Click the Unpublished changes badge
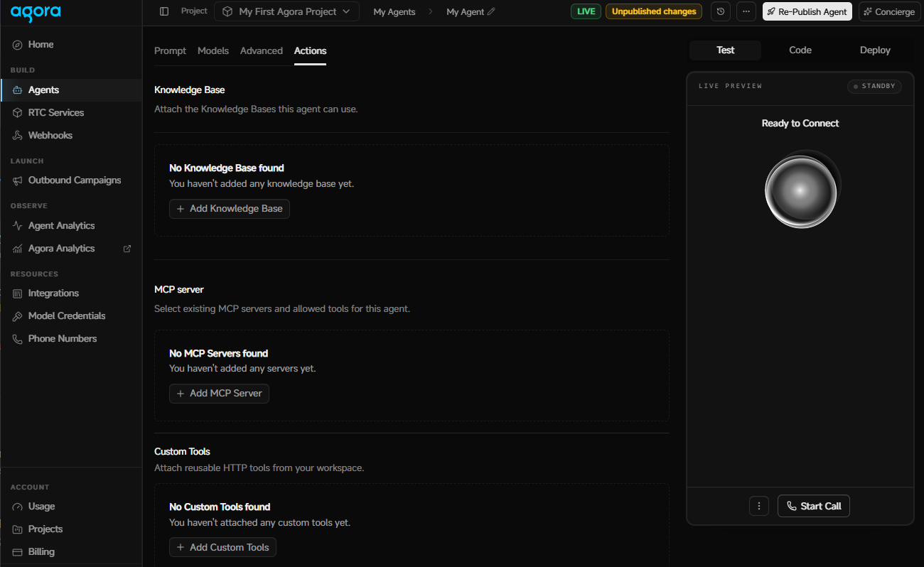 coord(654,11)
